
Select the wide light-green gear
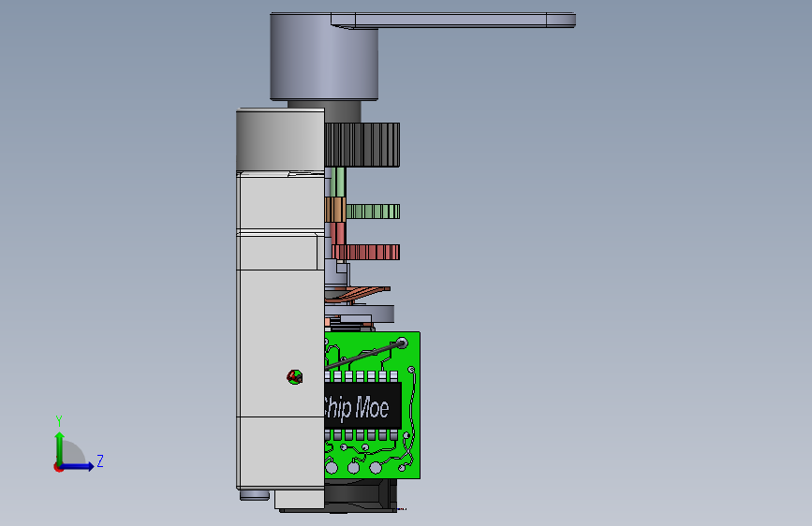(373, 212)
